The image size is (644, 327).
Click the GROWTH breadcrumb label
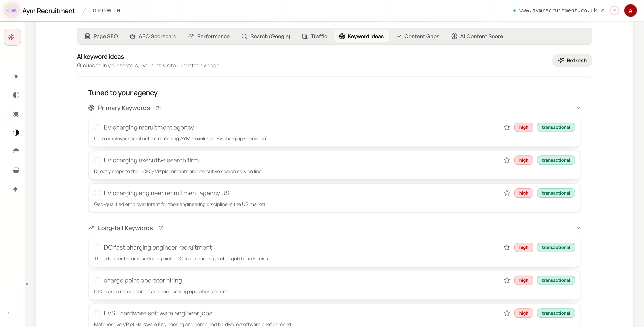[x=107, y=11]
